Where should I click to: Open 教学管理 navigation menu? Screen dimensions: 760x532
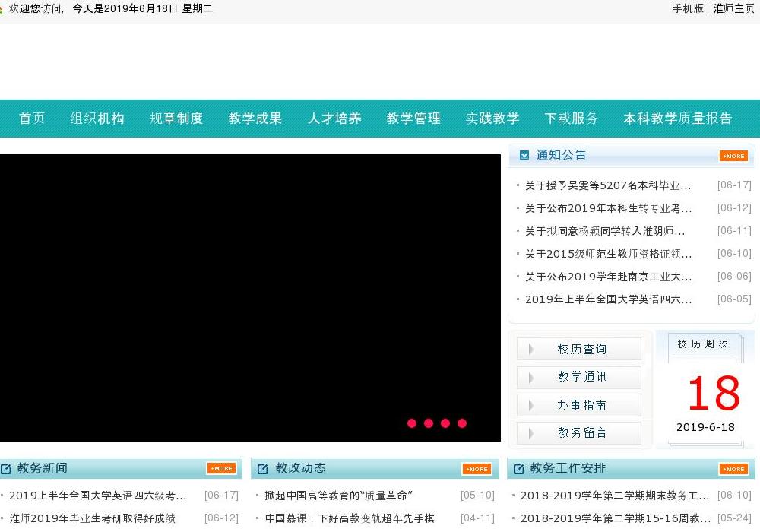pyautogui.click(x=413, y=119)
